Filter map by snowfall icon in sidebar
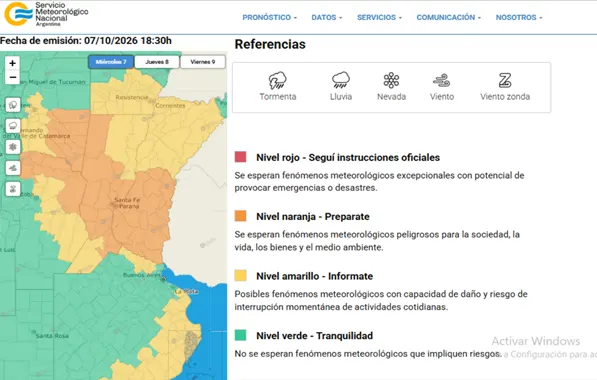This screenshot has height=380, width=597. [x=13, y=147]
